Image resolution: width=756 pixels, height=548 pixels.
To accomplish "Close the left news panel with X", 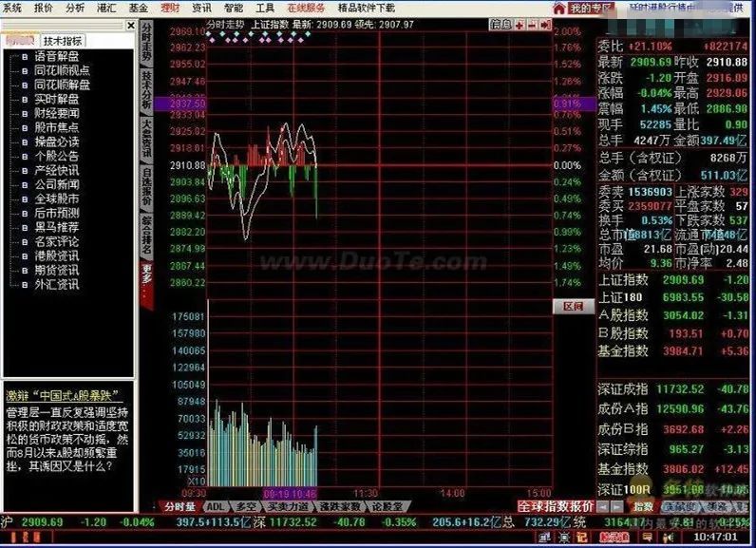I will 131,25.
